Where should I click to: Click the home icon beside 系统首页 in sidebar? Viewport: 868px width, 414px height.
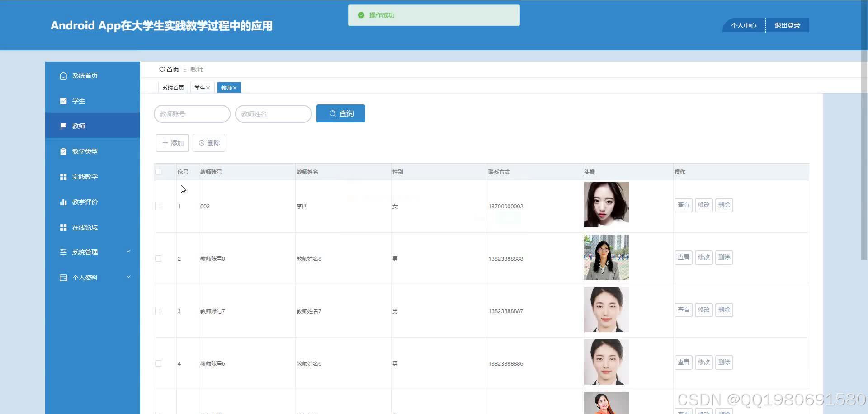pyautogui.click(x=63, y=75)
